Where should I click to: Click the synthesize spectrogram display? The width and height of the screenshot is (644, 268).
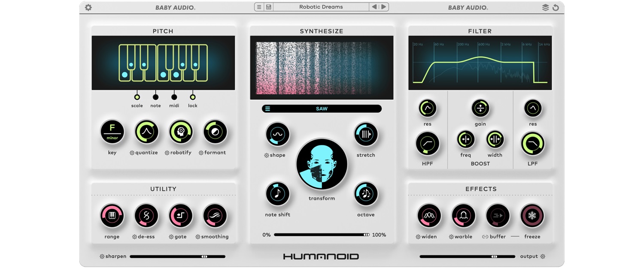pyautogui.click(x=322, y=68)
